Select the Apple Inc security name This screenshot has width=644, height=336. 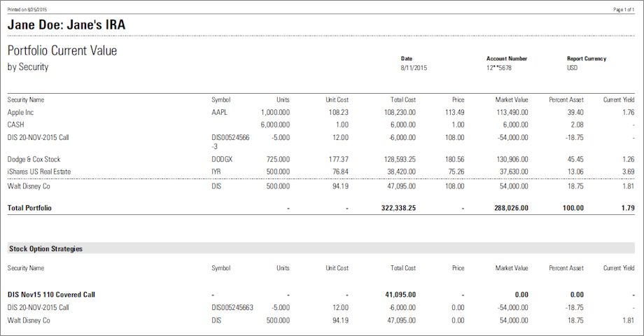pos(20,112)
